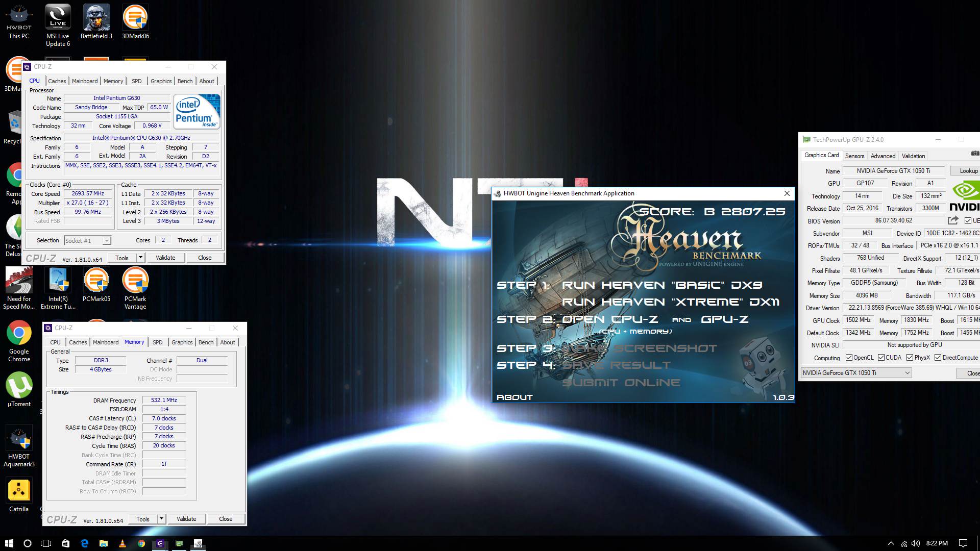Open the 3DMark06 desktop shortcut
Image resolution: width=980 pixels, height=551 pixels.
tap(135, 21)
